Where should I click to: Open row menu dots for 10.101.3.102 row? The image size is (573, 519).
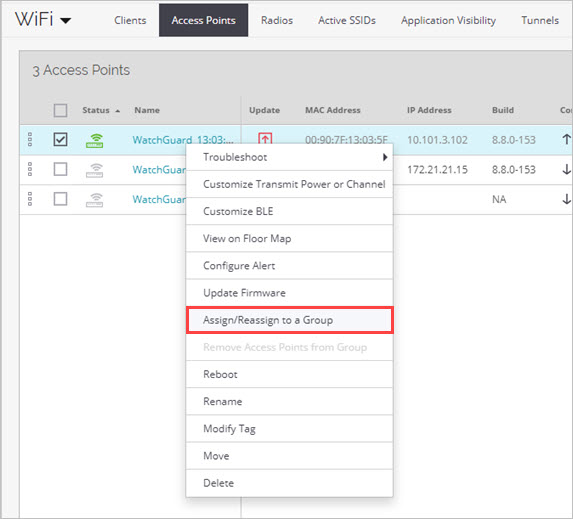(x=30, y=140)
